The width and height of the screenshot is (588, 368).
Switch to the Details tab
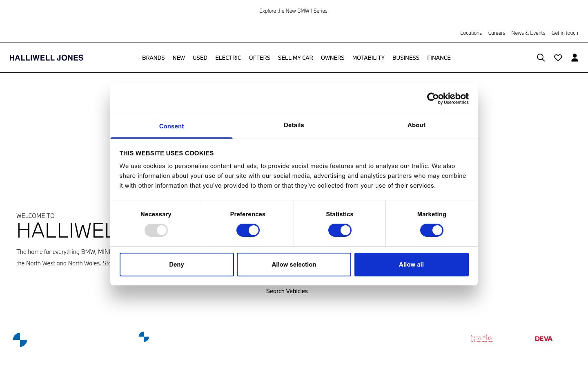(x=294, y=125)
